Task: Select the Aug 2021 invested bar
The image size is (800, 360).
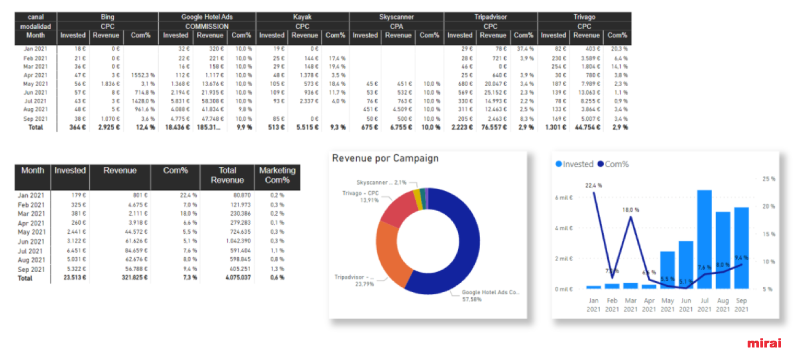Action: coord(722,250)
